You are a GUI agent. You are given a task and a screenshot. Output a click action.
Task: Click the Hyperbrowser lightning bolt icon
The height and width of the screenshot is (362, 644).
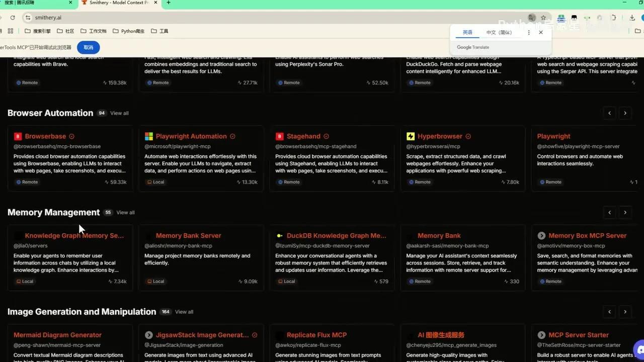click(410, 136)
